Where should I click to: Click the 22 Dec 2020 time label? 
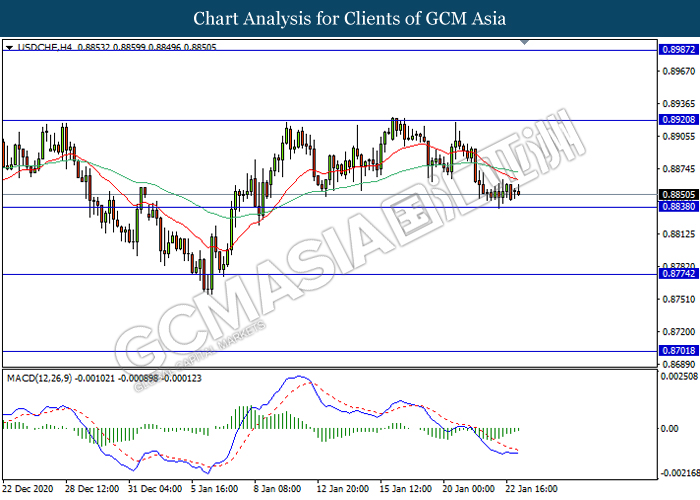point(28,489)
